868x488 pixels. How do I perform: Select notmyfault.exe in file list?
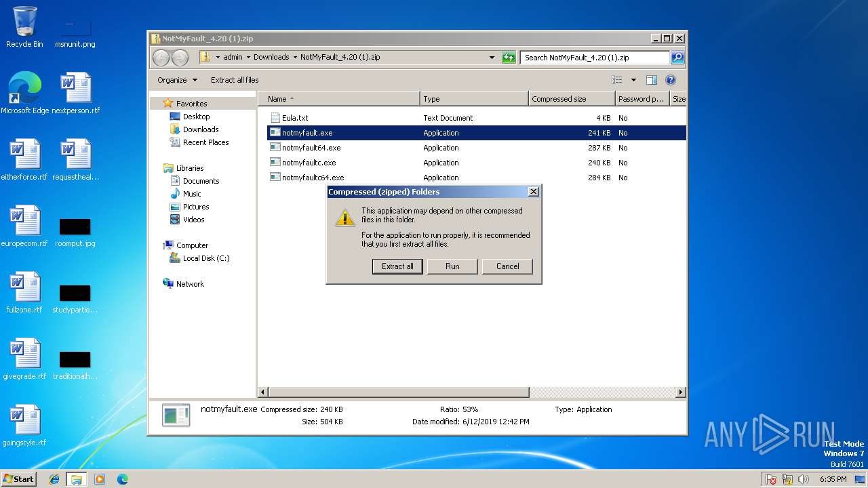tap(477, 133)
